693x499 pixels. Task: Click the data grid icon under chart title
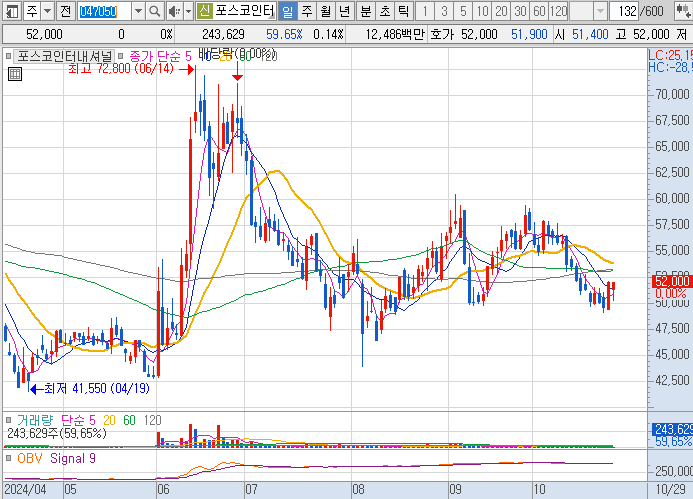click(x=15, y=74)
